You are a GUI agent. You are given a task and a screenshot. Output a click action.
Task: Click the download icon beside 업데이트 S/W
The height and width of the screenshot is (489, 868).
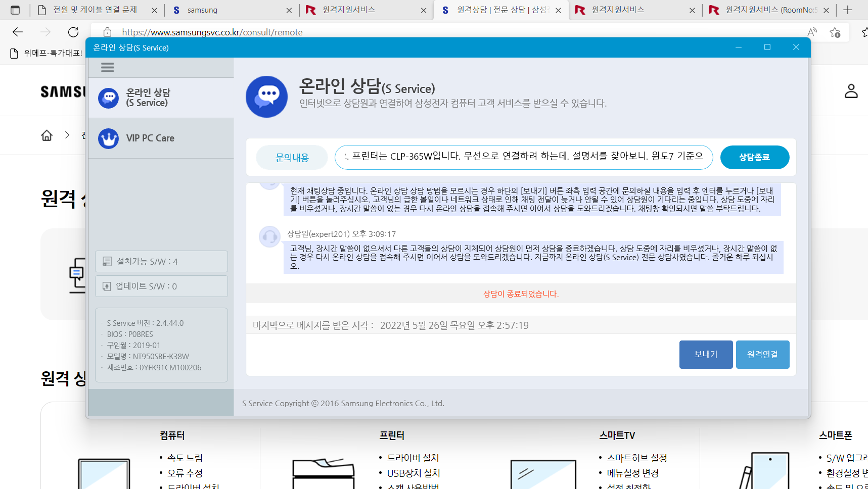[107, 286]
